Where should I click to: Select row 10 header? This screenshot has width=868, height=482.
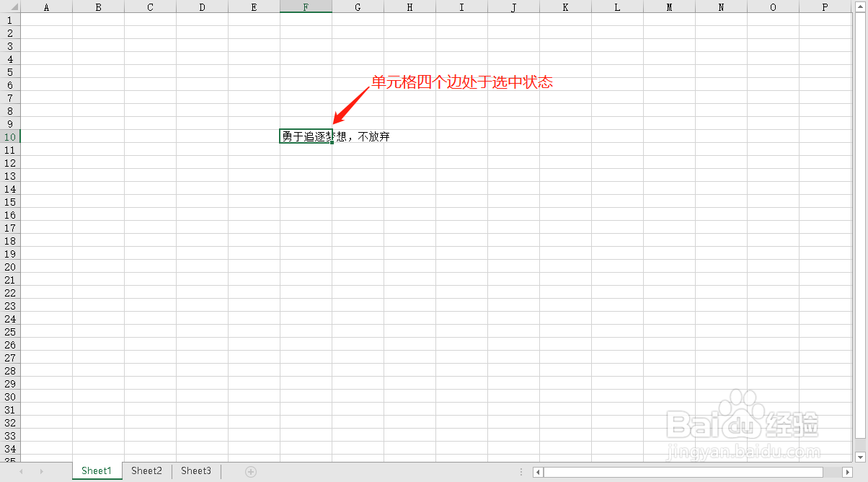click(x=10, y=136)
